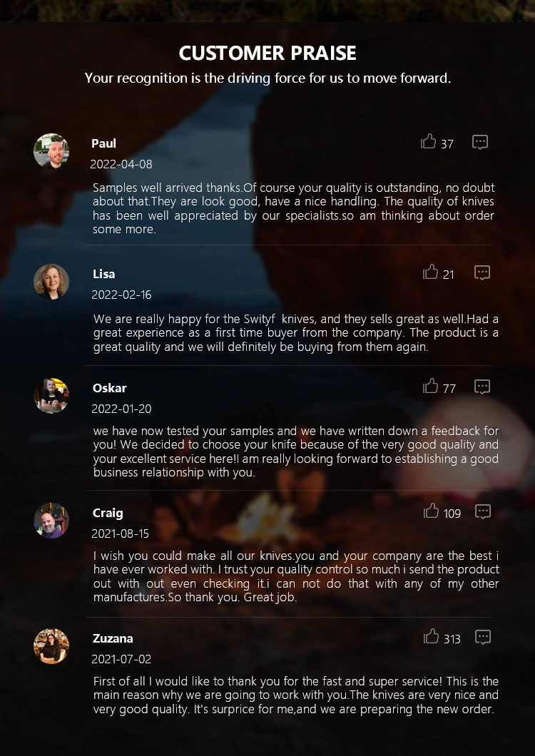Viewport: 535px width, 756px height.
Task: Open Oskar's avatar photo
Action: point(51,396)
